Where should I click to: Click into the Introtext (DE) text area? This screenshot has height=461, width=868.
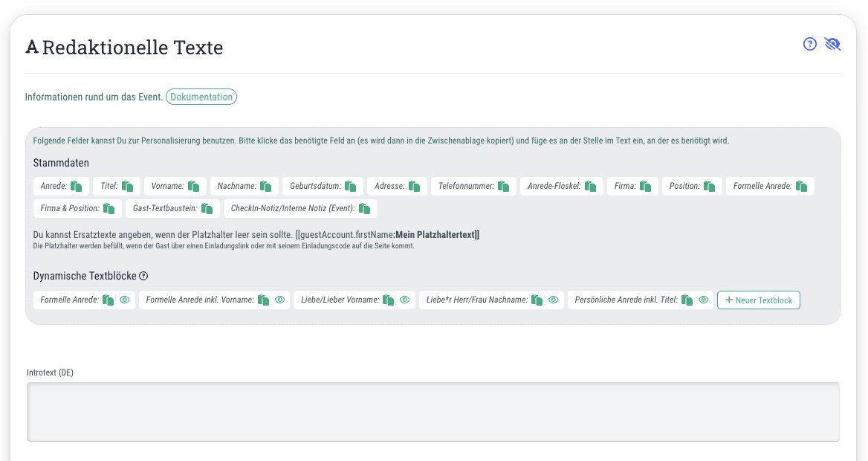(x=433, y=412)
